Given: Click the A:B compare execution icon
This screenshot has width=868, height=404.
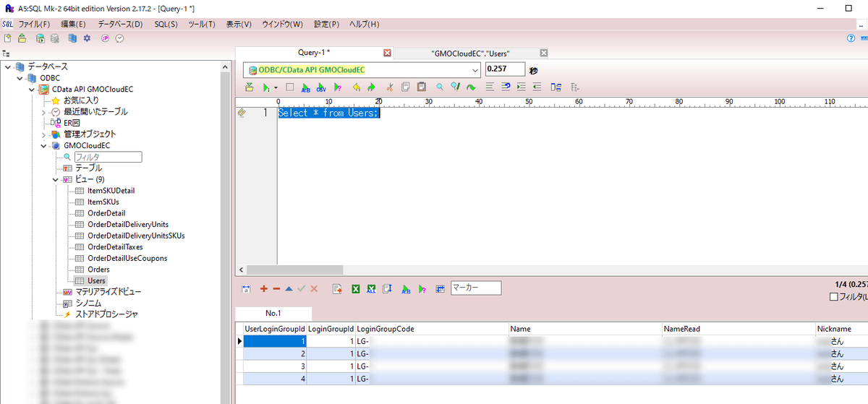Looking at the screenshot, I should [305, 87].
